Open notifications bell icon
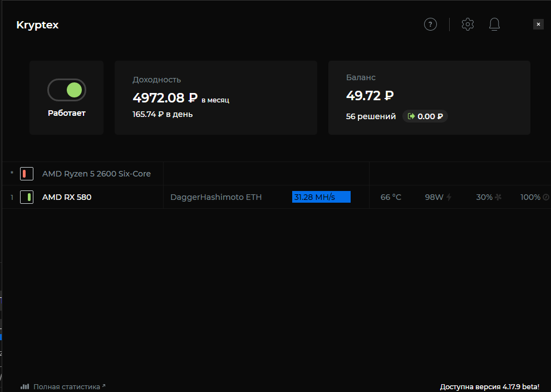The image size is (551, 392). click(494, 24)
